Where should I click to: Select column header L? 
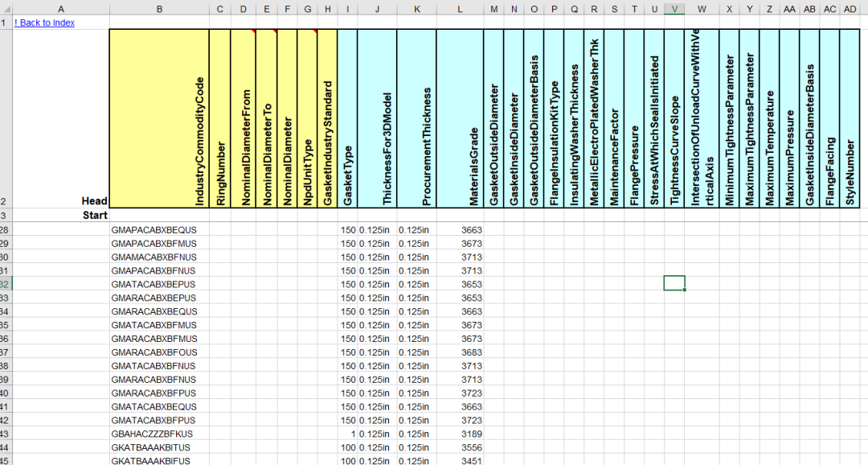pos(460,9)
